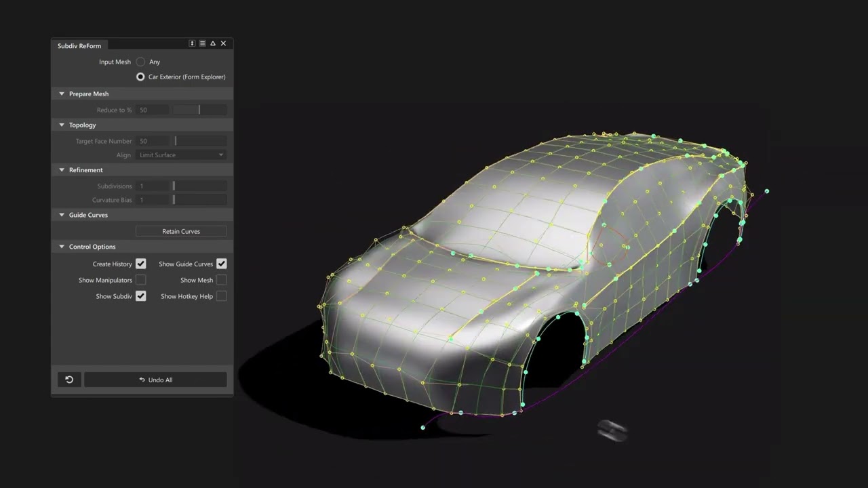Click the Retain Curves button

[x=181, y=231]
